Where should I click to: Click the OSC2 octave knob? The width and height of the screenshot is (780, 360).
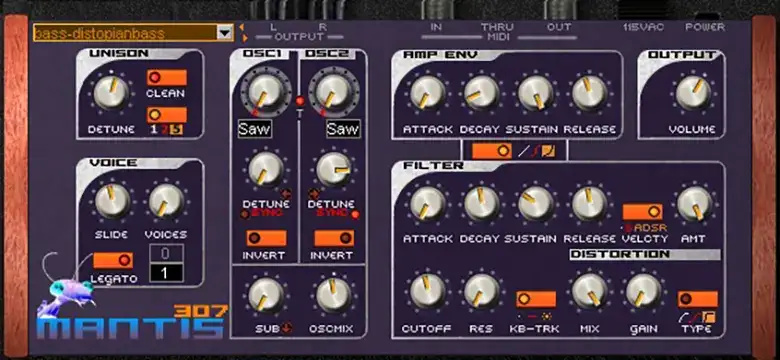click(334, 91)
